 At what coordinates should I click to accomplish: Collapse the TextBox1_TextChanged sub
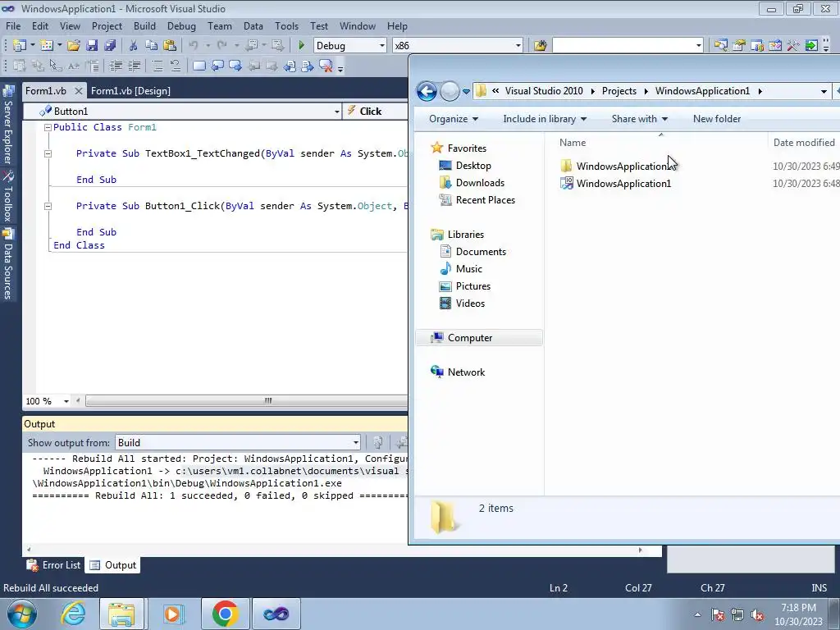click(x=48, y=153)
